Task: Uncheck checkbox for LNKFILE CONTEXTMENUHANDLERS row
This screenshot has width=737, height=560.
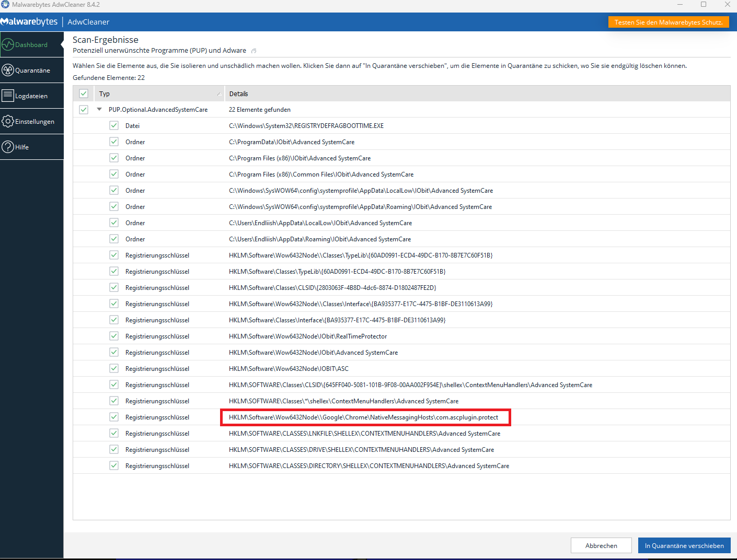Action: click(114, 433)
